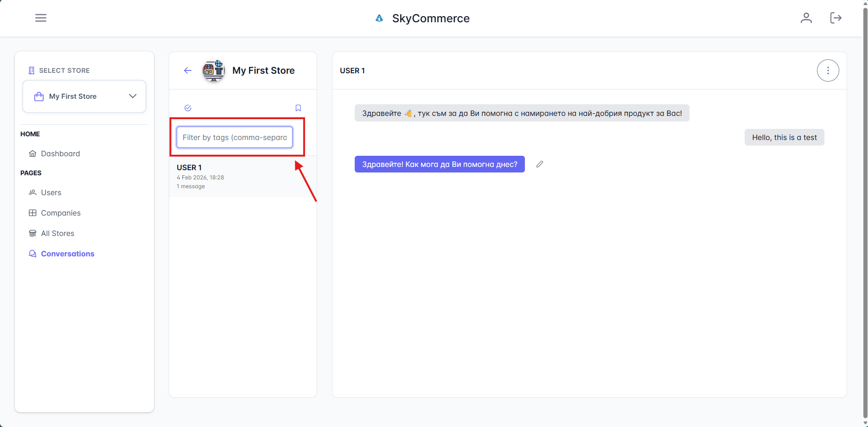
Task: Click the bookmark filter icon
Action: 298,108
